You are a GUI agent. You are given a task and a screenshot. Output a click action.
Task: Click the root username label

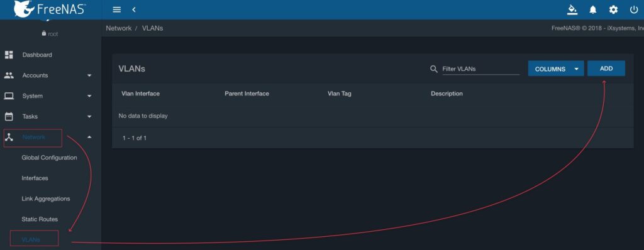[53, 34]
